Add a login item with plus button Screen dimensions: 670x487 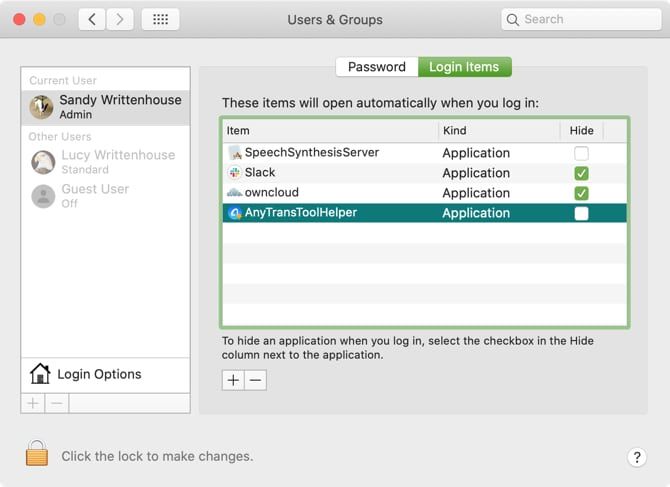[233, 380]
